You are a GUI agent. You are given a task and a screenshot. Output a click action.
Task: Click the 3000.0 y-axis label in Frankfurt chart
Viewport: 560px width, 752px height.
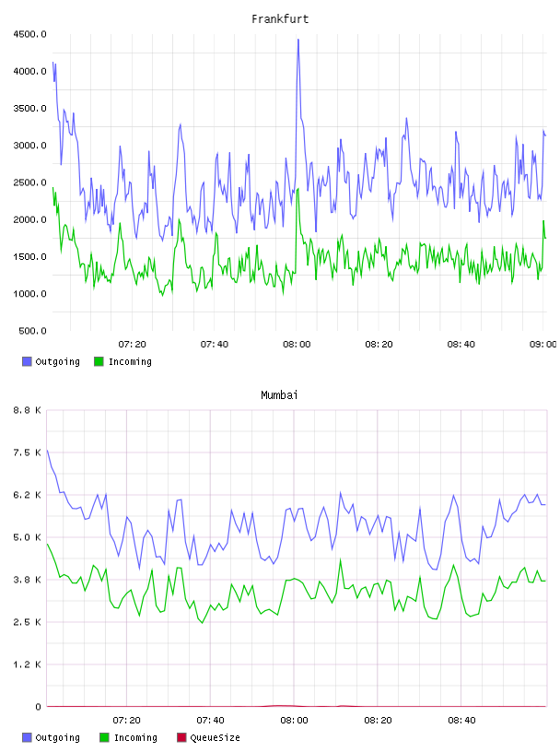(29, 146)
